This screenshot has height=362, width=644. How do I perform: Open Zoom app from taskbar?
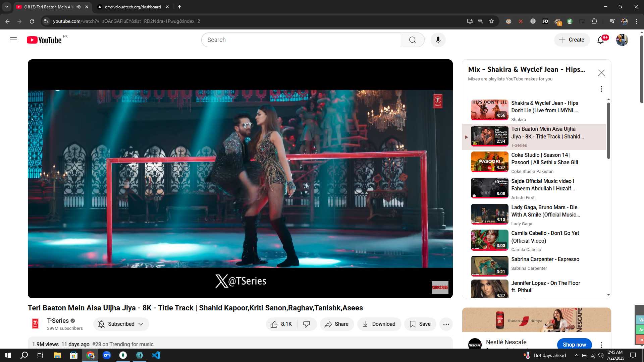pos(107,355)
